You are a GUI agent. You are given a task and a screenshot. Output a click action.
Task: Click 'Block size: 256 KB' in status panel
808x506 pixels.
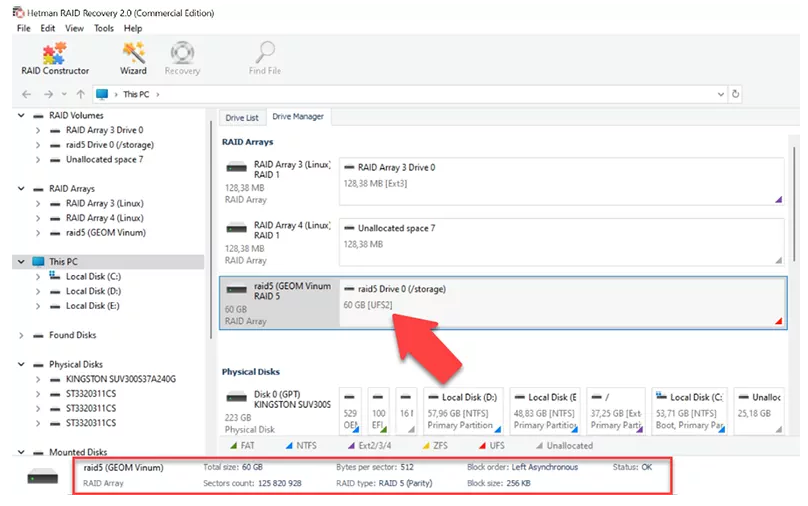click(x=498, y=483)
